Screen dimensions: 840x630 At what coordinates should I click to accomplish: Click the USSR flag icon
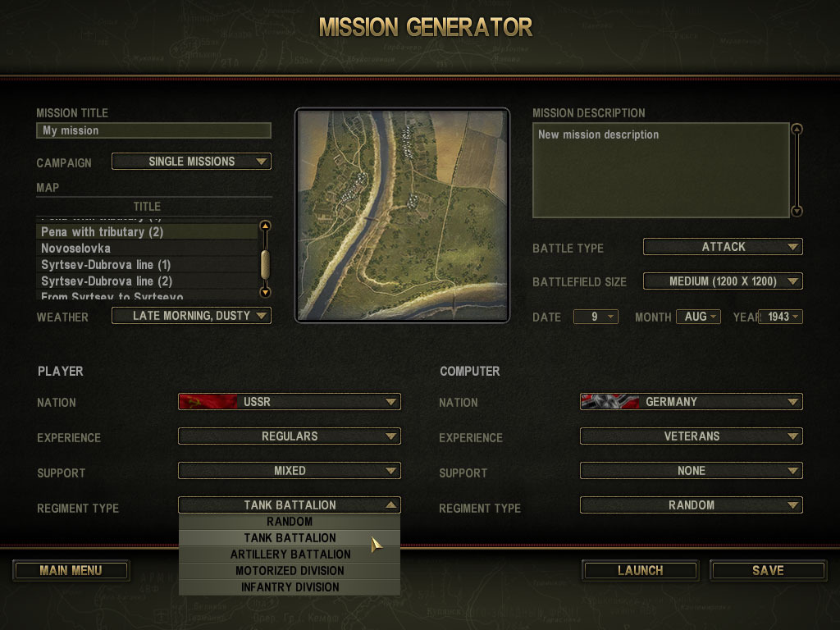208,402
